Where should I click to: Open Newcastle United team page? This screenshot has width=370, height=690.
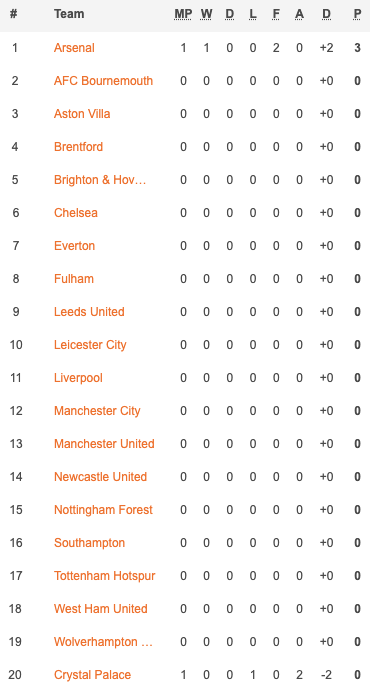[x=100, y=477]
